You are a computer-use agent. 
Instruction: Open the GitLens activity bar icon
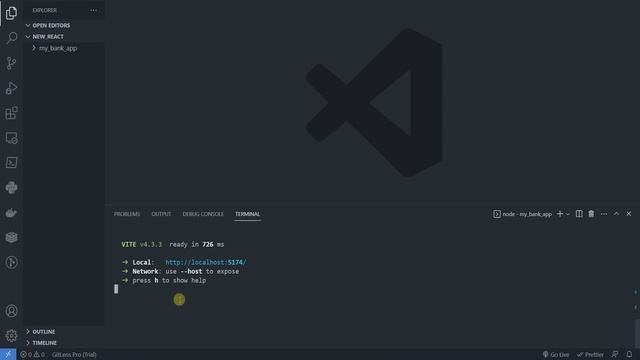coord(11,262)
